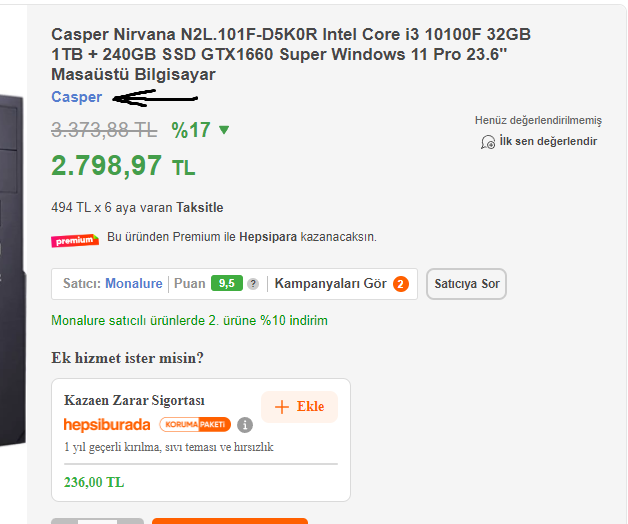
Task: Click the orange campaign count badge
Action: point(401,284)
